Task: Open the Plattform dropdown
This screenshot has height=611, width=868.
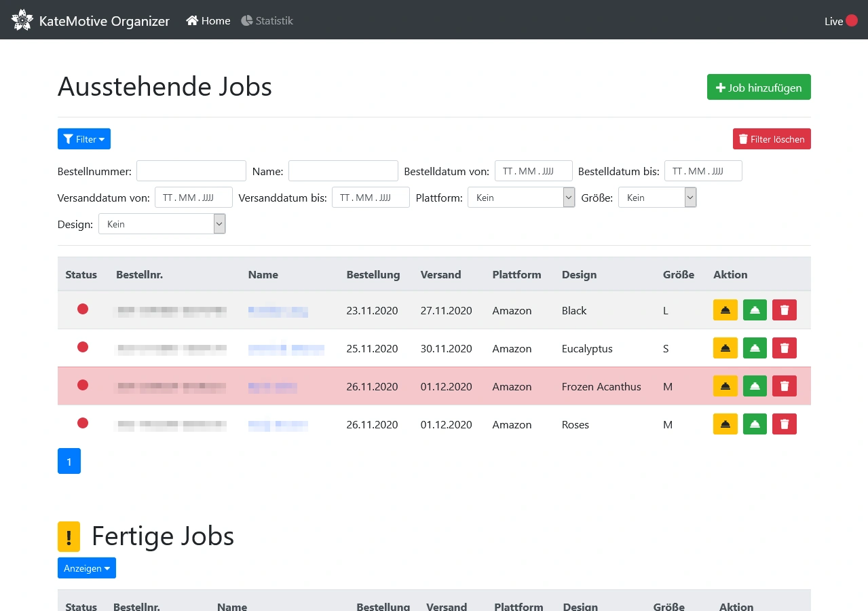Action: pyautogui.click(x=521, y=198)
